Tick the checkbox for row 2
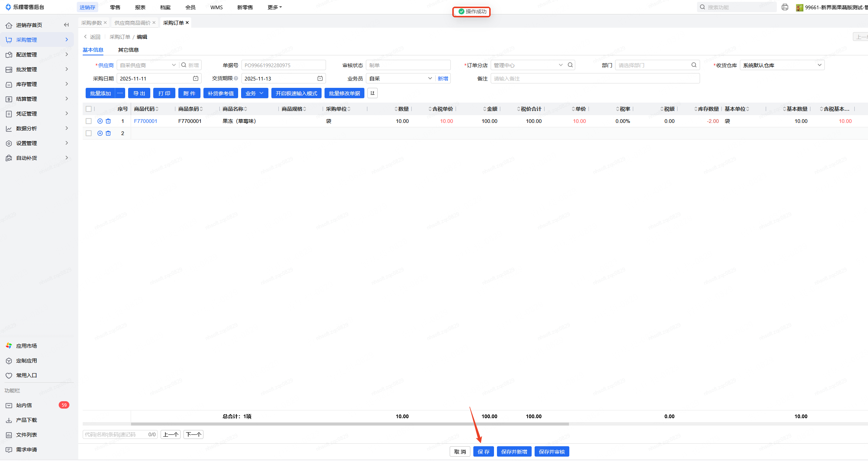This screenshot has width=868, height=461. pos(89,133)
